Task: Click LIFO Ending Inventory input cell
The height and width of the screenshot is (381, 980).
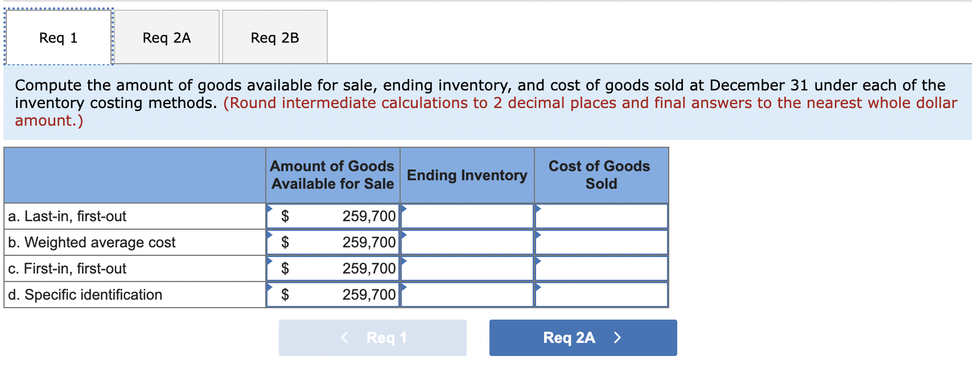Action: pos(467,216)
